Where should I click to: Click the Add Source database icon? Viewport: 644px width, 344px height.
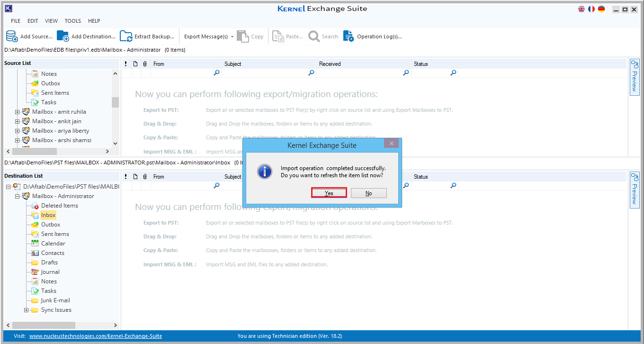[x=12, y=36]
